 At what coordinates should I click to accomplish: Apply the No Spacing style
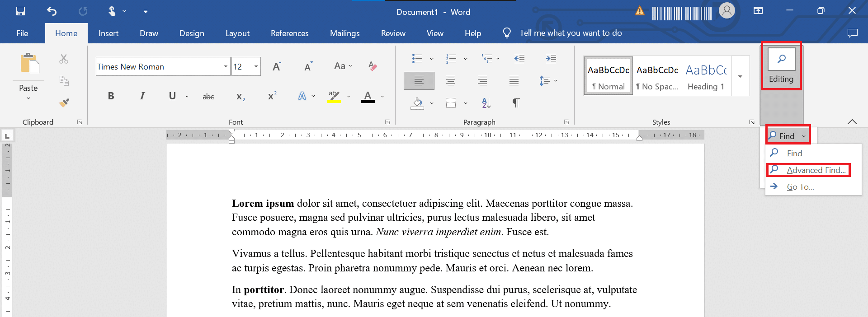tap(657, 76)
